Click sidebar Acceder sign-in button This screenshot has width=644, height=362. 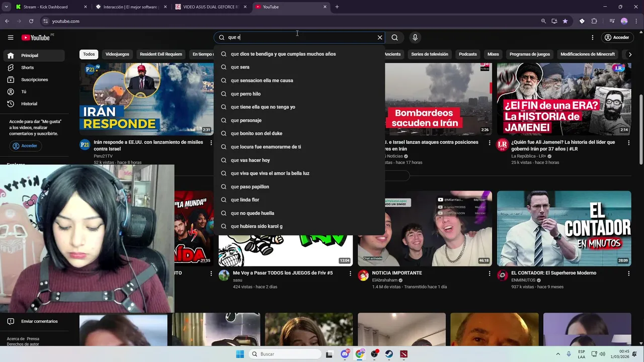point(25,146)
